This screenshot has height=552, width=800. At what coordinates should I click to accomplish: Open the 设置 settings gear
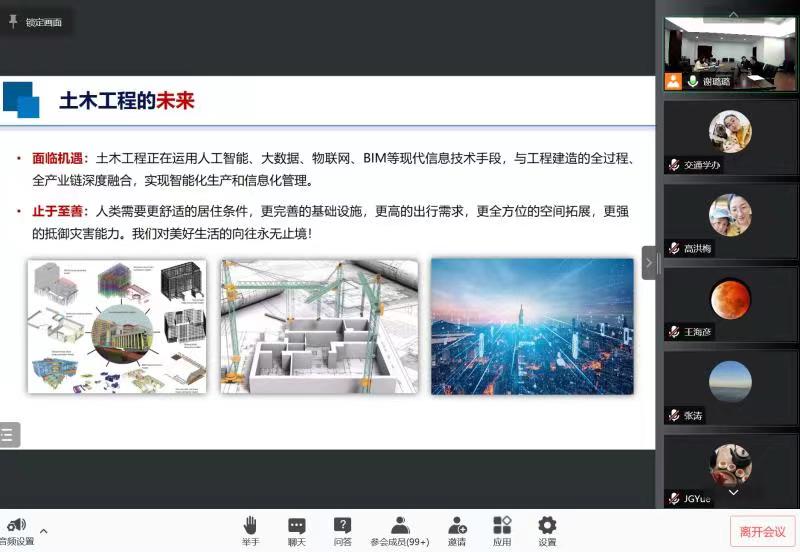547,526
